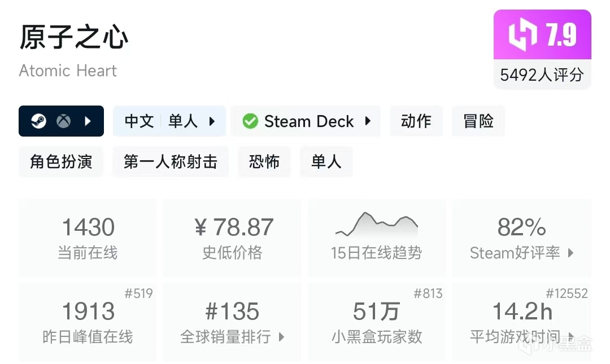
Task: Open 全球销量排行 ranking arrow
Action: click(281, 337)
